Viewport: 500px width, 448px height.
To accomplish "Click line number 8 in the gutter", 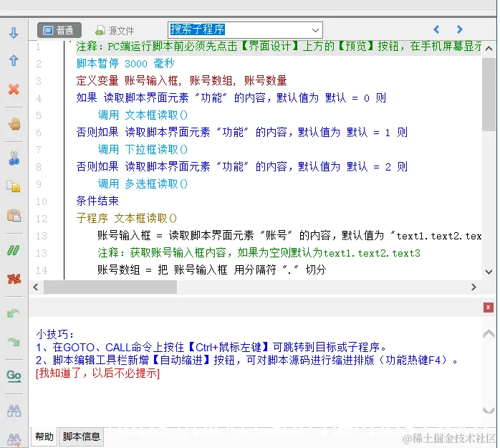I will coord(39,167).
